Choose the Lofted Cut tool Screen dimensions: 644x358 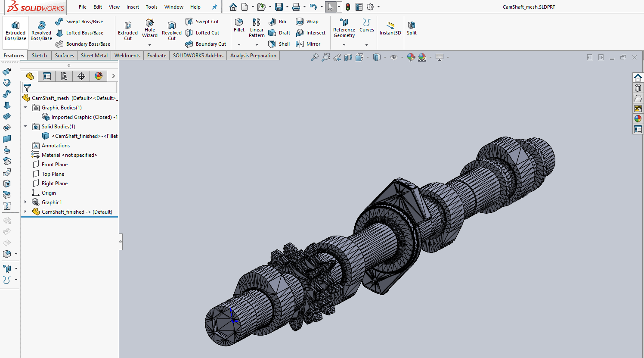[x=202, y=33]
